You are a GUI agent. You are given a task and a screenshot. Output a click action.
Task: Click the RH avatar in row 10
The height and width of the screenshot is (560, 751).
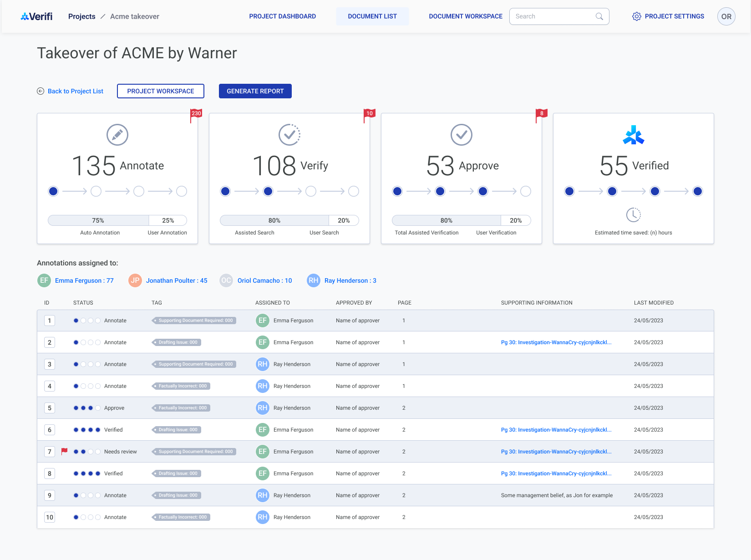point(263,517)
